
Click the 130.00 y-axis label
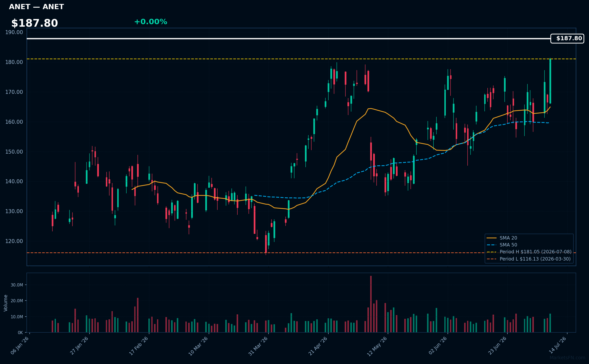point(14,211)
